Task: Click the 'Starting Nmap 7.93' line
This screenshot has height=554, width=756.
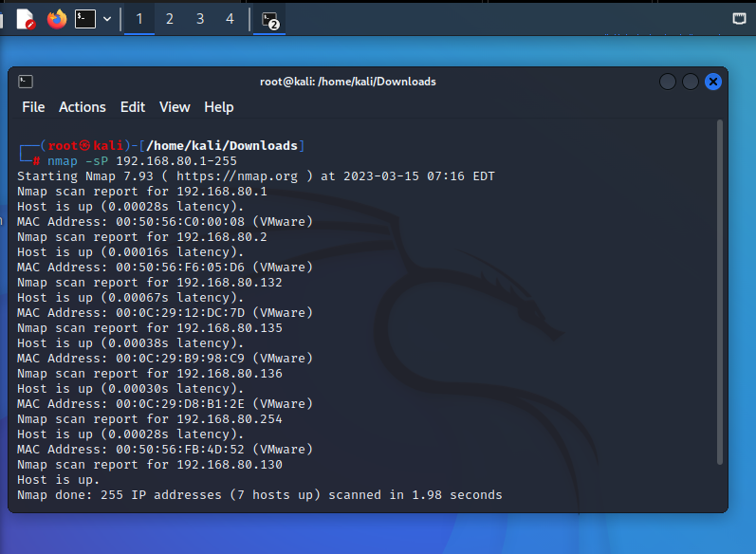Action: 256,176
